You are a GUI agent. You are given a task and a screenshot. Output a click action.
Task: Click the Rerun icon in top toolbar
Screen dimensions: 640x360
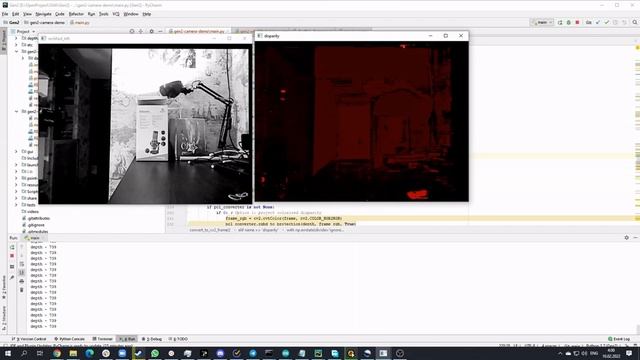pyautogui.click(x=560, y=22)
